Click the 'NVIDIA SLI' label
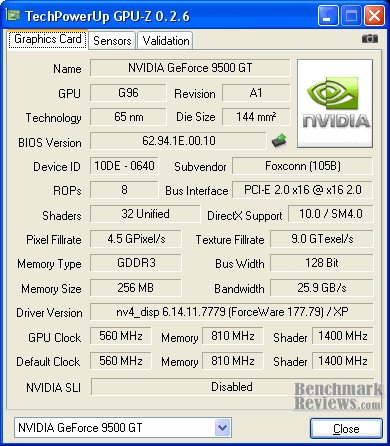 coord(53,388)
